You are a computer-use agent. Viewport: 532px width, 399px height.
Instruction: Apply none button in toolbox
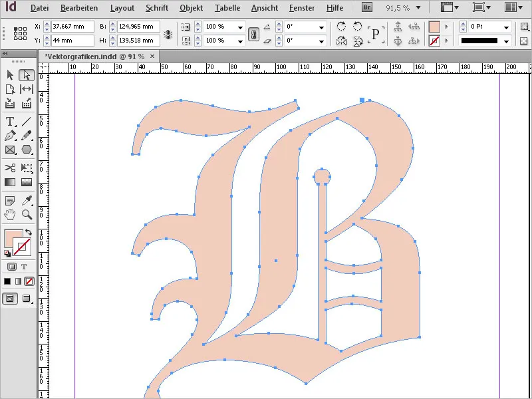pyautogui.click(x=29, y=281)
